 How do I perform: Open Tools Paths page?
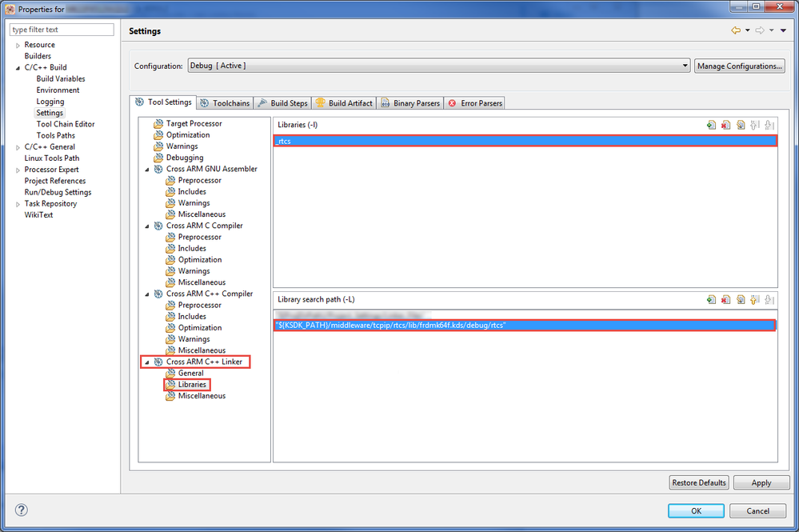point(55,135)
